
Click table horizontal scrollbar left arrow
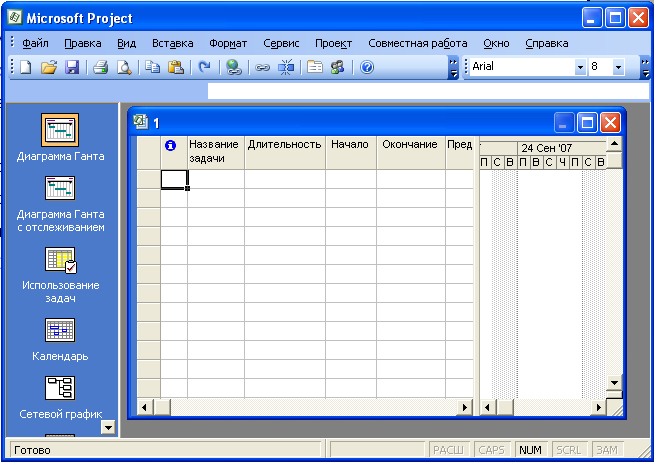pyautogui.click(x=145, y=407)
